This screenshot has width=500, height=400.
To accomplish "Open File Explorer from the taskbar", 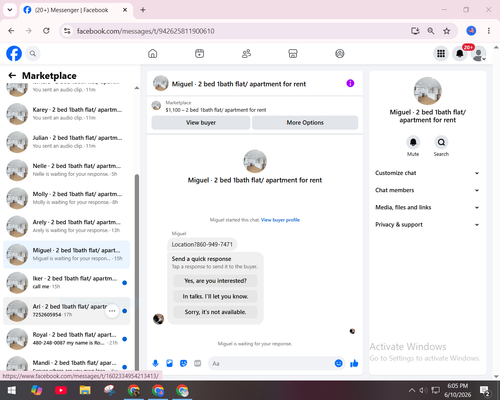I will pyautogui.click(x=85, y=390).
